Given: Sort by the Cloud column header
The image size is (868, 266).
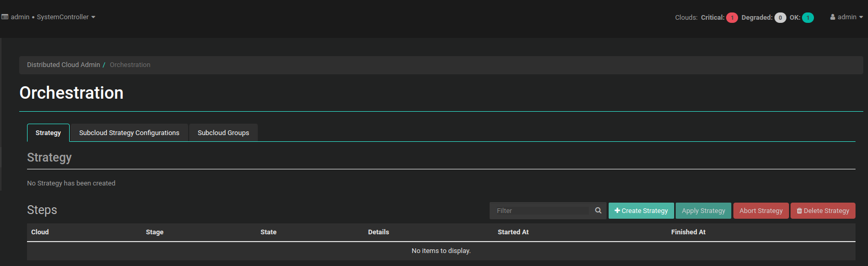Looking at the screenshot, I should (x=40, y=232).
